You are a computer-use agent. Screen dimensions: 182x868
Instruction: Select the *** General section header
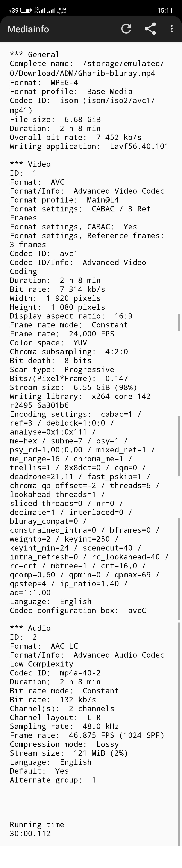pos(34,55)
